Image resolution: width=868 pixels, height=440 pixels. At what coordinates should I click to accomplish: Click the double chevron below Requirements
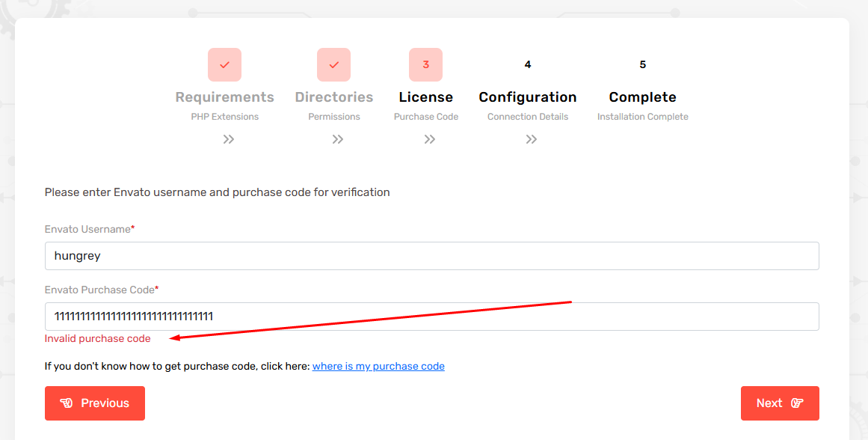[x=229, y=139]
